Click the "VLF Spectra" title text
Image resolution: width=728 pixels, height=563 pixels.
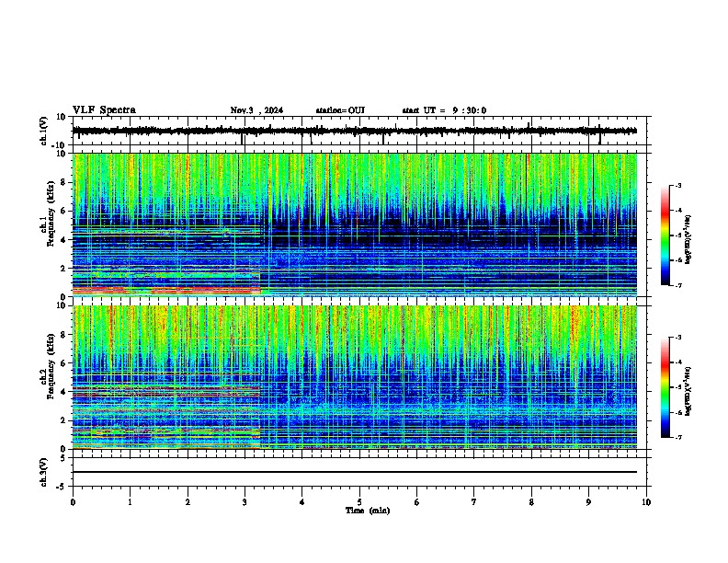click(104, 110)
